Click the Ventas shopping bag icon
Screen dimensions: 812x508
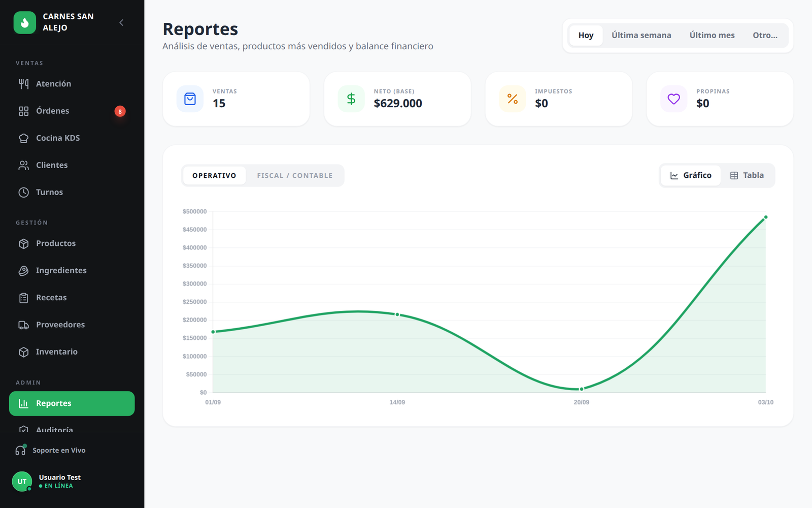pyautogui.click(x=190, y=99)
